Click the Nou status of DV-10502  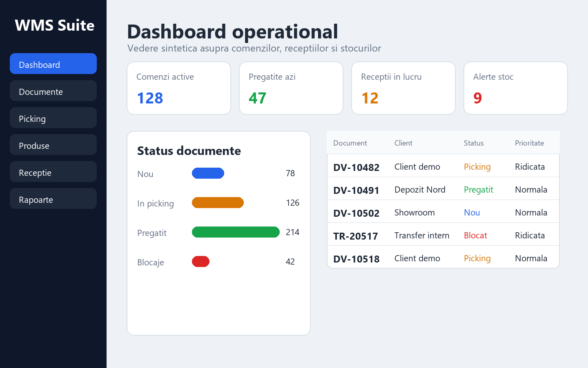click(x=472, y=213)
